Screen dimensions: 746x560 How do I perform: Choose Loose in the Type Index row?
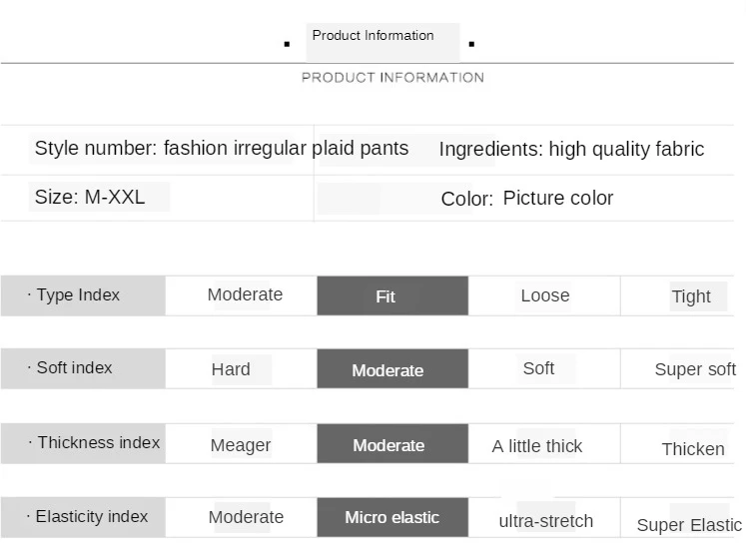pyautogui.click(x=544, y=296)
